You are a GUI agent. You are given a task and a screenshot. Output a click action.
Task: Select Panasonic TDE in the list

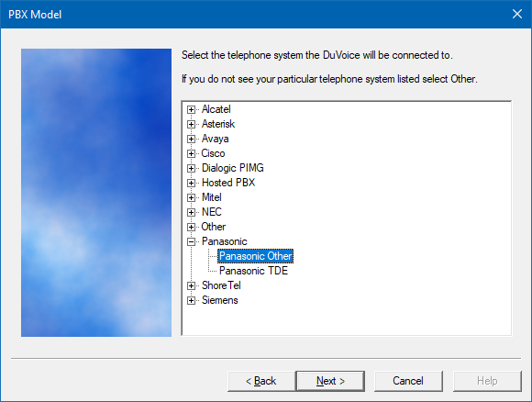253,271
